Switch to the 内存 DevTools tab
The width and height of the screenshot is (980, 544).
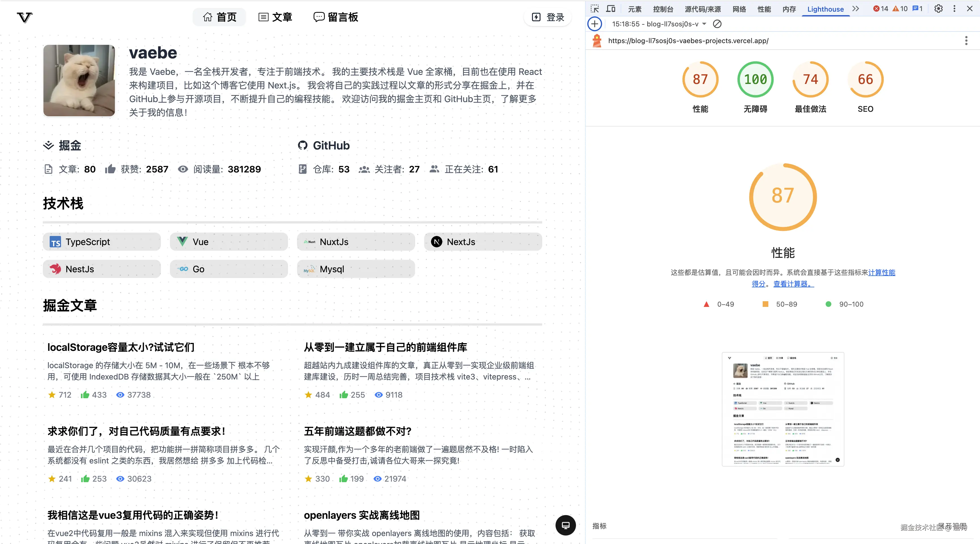pos(789,9)
